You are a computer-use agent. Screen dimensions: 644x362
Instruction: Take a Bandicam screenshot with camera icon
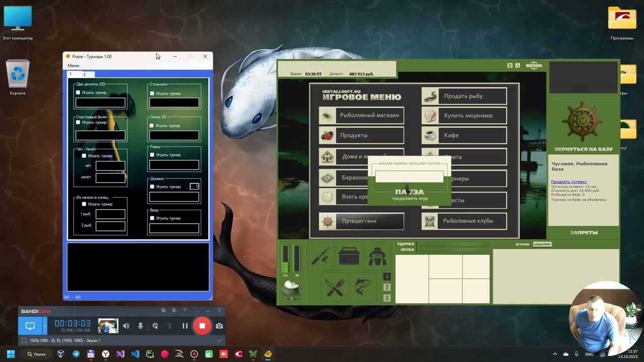pos(219,326)
